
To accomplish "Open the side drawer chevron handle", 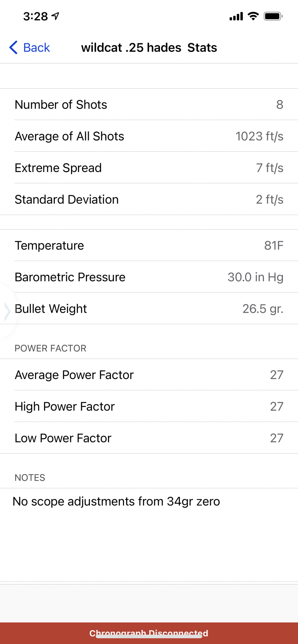I will pos(7,311).
